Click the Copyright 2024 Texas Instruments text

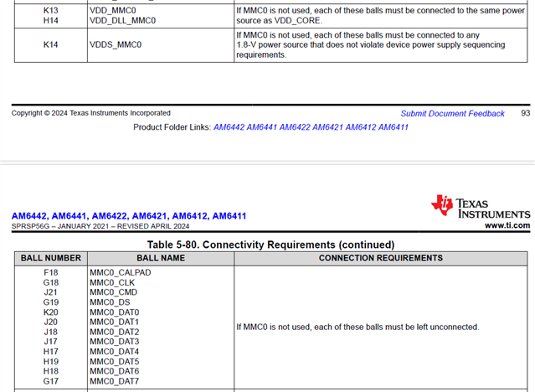[91, 113]
